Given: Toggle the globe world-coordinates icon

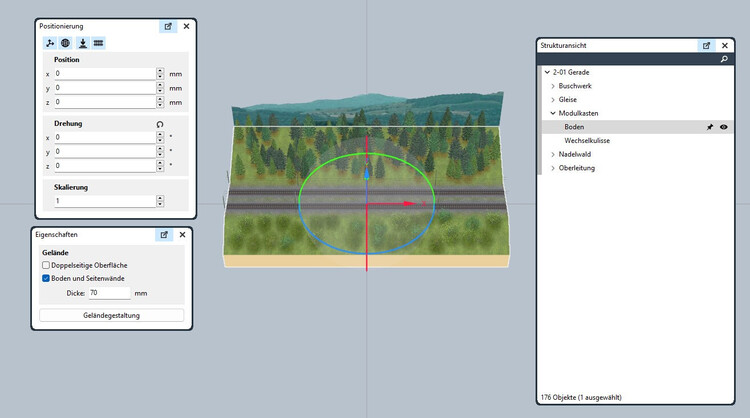Looking at the screenshot, I should (x=66, y=43).
